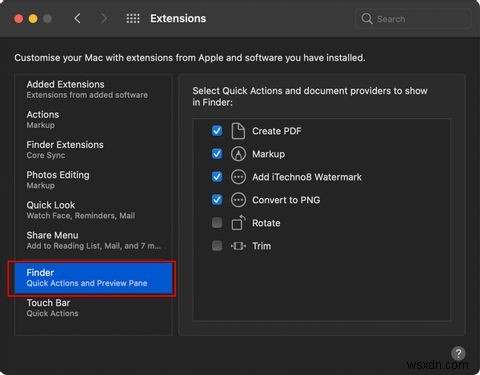Click the back arrow in the toolbar
480x375 pixels.
point(77,18)
